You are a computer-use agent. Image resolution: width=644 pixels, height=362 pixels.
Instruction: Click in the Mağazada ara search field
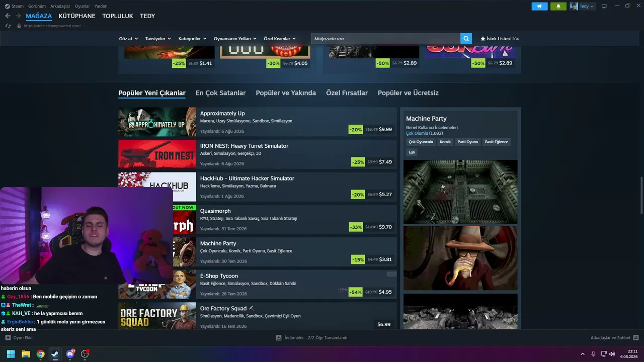(385, 39)
